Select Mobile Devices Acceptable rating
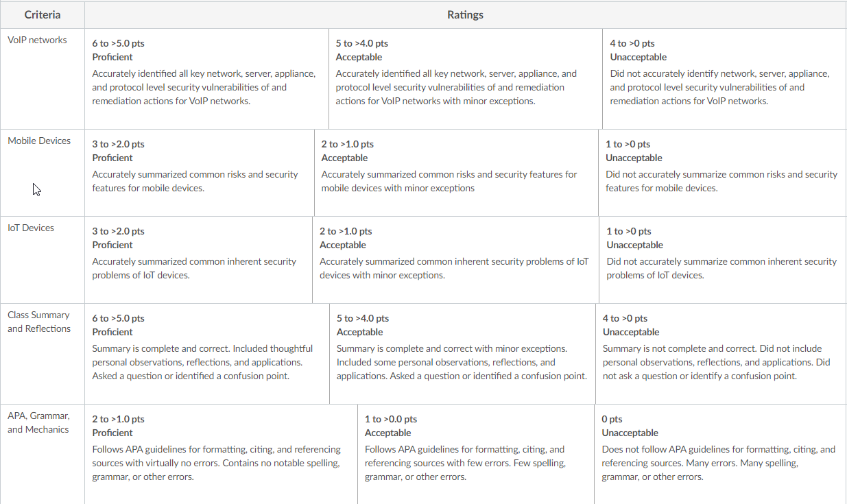This screenshot has height=504, width=847. click(456, 173)
